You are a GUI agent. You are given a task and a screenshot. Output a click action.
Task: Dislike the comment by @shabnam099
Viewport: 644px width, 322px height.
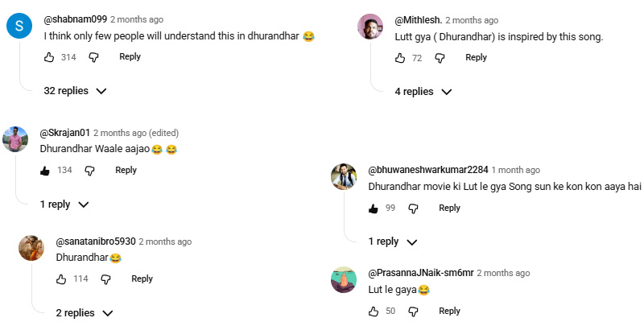[93, 57]
